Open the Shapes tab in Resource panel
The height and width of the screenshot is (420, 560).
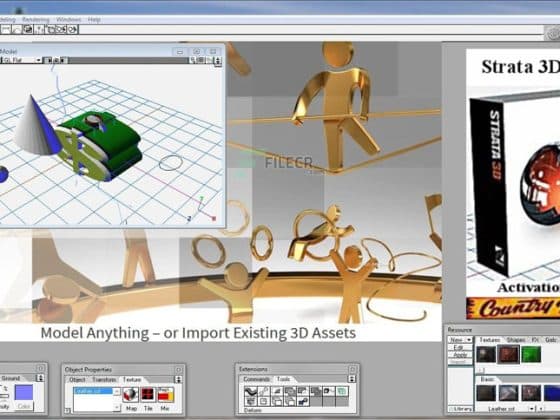pos(516,340)
